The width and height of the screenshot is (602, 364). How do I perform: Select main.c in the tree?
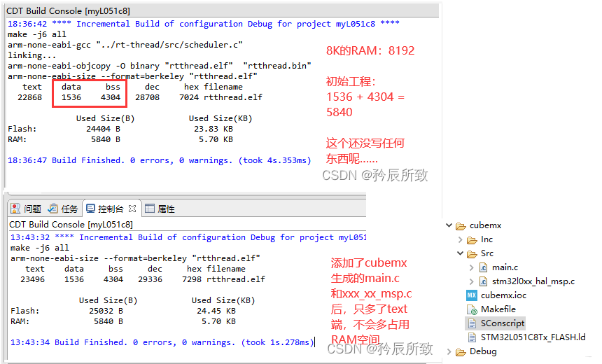[505, 267]
